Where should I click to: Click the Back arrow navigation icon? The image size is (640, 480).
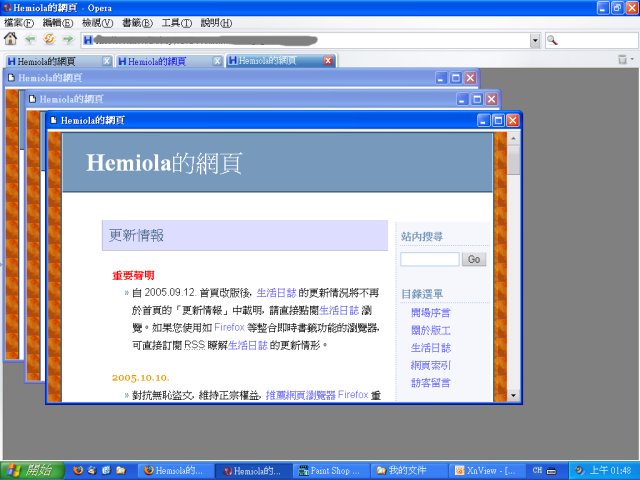[30, 40]
